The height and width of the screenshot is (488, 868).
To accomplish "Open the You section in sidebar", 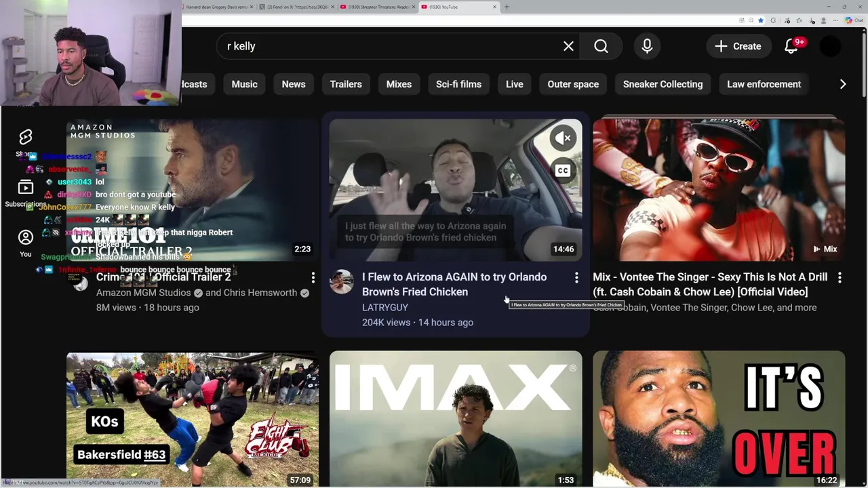I will click(26, 243).
